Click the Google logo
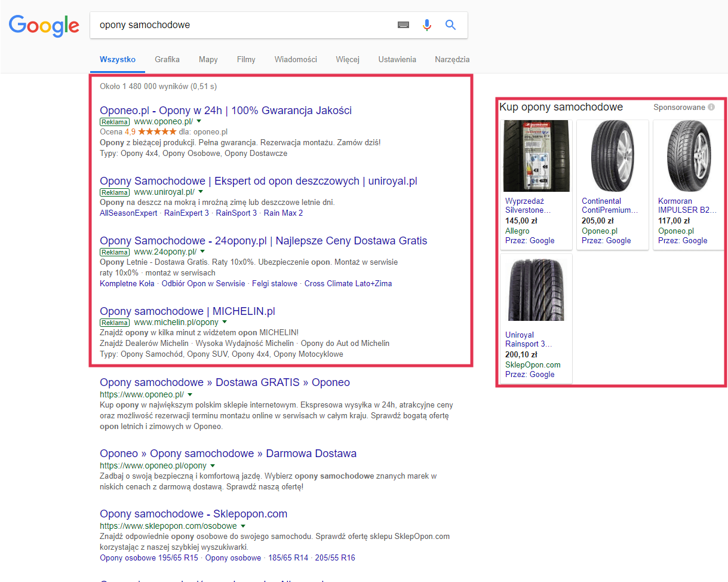Viewport: 728px width, 582px height. click(x=44, y=25)
